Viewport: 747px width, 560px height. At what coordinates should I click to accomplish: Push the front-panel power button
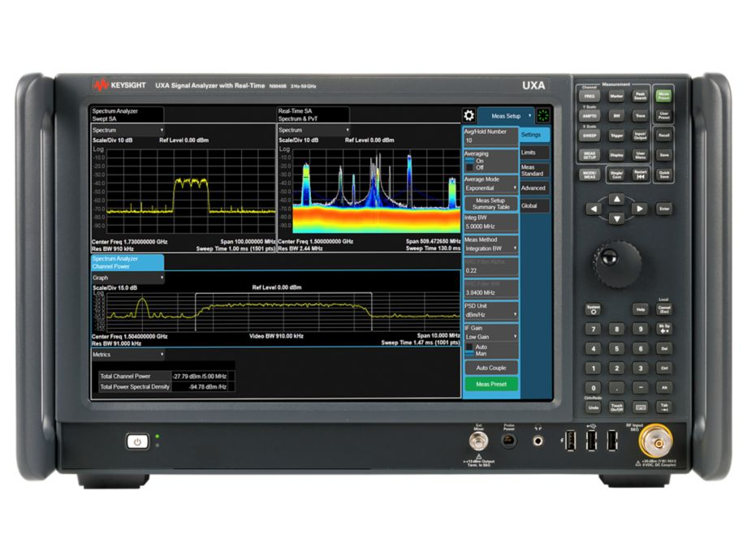pos(137,442)
